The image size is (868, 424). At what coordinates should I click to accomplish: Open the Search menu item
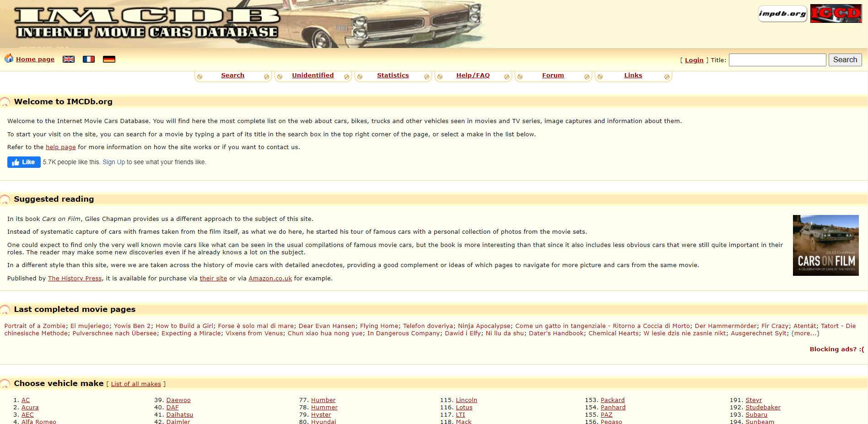point(233,75)
